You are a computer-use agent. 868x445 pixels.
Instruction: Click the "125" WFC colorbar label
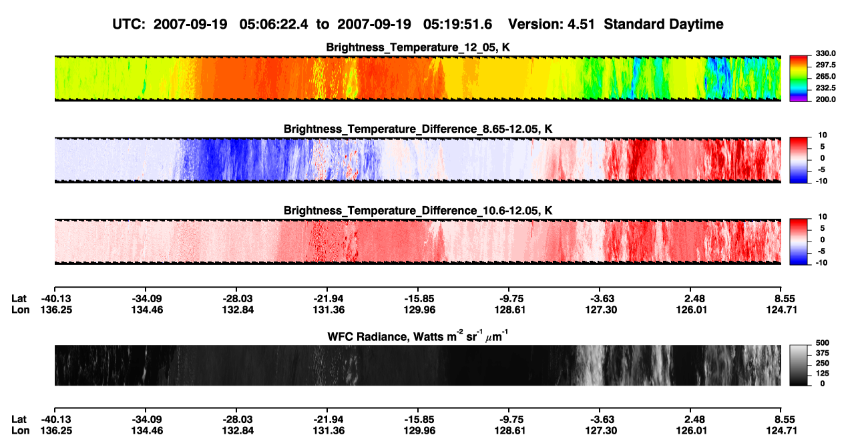tap(823, 374)
